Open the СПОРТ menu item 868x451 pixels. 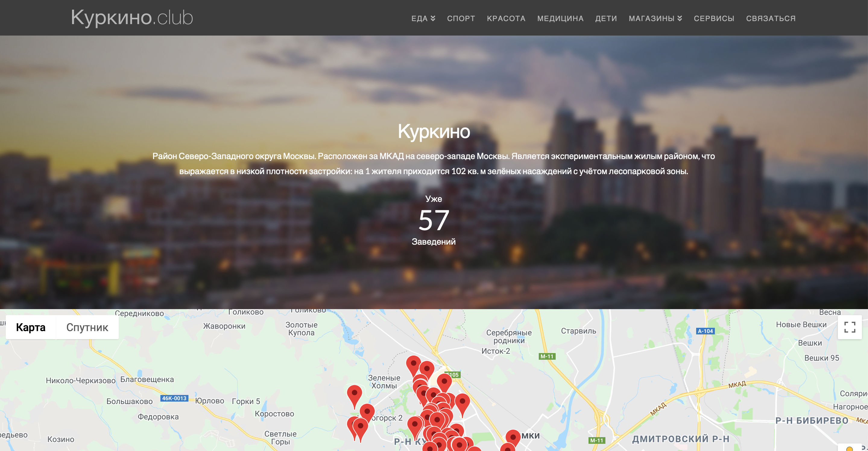(461, 18)
